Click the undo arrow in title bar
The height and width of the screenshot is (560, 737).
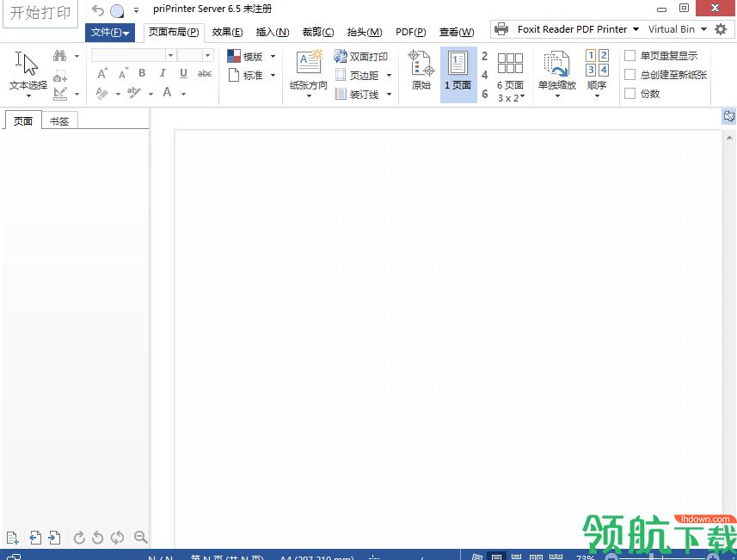pos(98,10)
